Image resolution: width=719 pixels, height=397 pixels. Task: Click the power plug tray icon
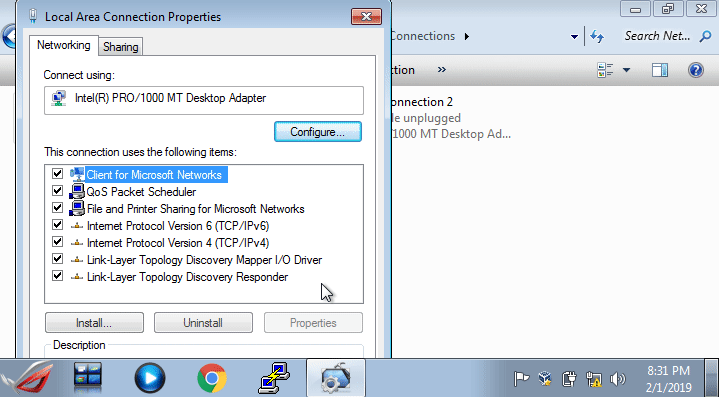[x=569, y=379]
